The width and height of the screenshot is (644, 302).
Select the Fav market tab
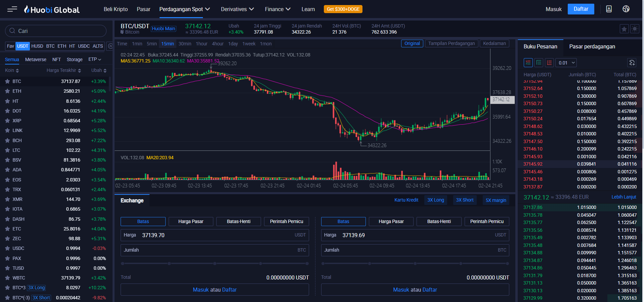point(10,46)
